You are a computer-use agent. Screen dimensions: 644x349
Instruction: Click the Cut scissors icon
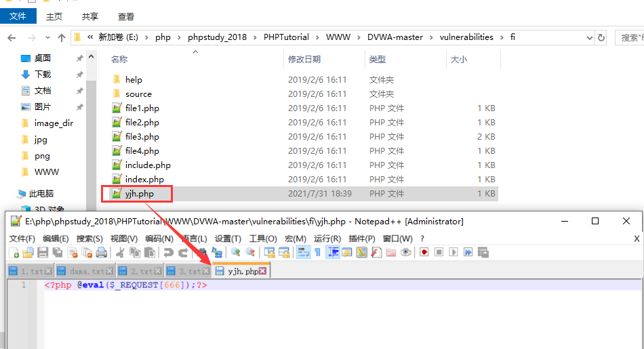tap(120, 253)
